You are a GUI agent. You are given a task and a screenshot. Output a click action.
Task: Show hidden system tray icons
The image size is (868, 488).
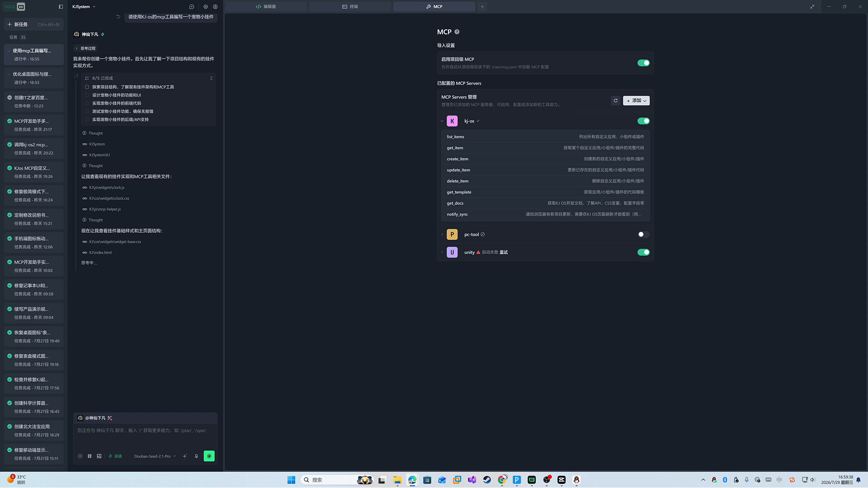(x=703, y=480)
